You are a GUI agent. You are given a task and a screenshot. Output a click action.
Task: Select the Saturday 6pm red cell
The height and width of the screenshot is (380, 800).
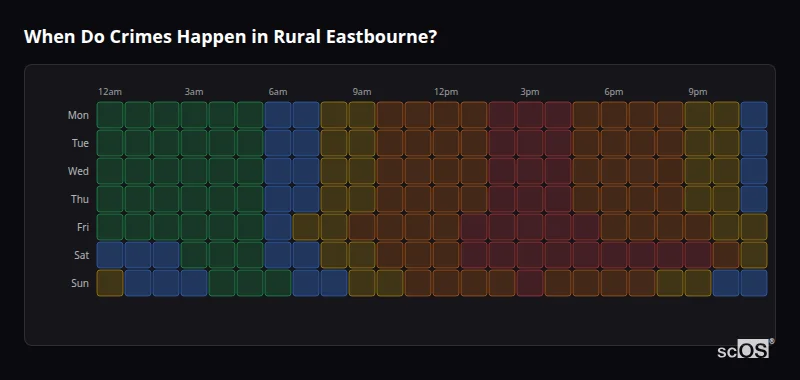(x=614, y=255)
